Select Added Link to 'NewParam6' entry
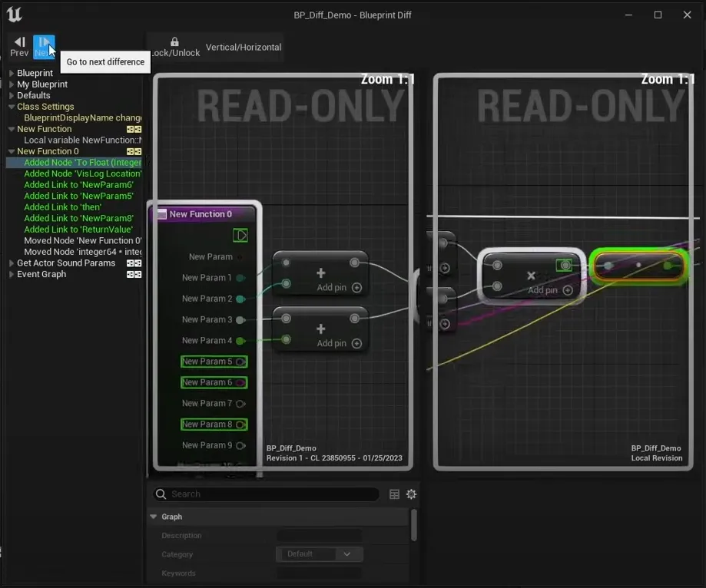This screenshot has height=588, width=706. (x=79, y=185)
